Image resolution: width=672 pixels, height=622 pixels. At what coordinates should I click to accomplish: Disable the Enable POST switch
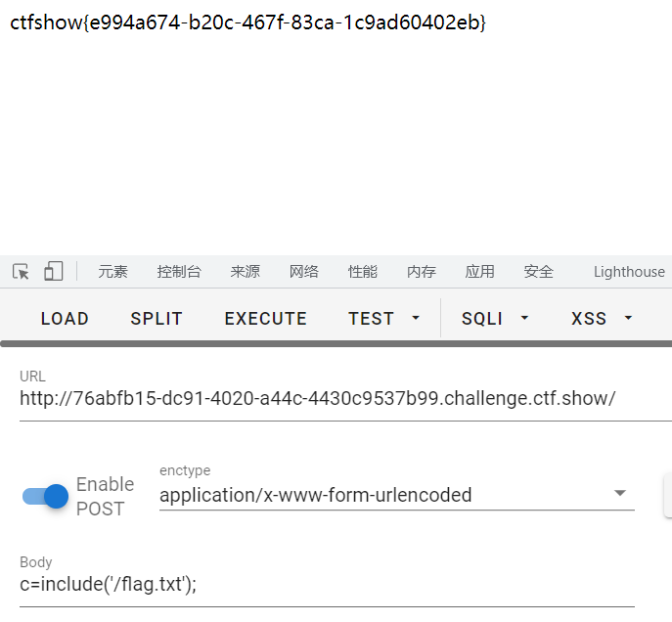pos(45,496)
